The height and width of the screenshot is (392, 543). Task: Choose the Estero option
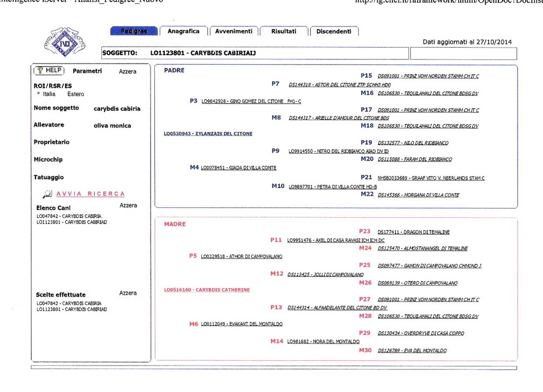pos(75,94)
